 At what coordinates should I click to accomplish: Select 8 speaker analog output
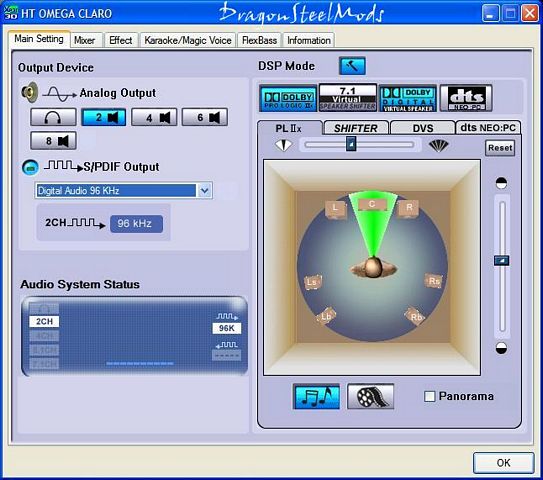53,141
